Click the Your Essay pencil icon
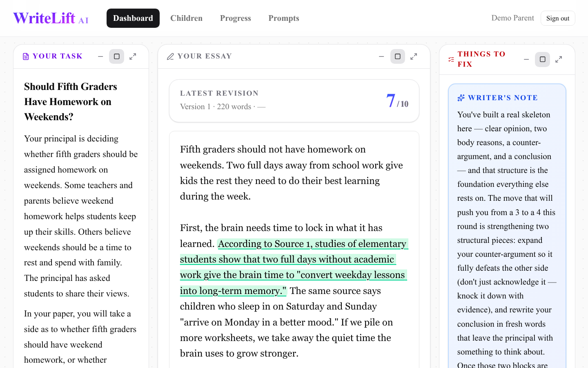 [x=170, y=56]
